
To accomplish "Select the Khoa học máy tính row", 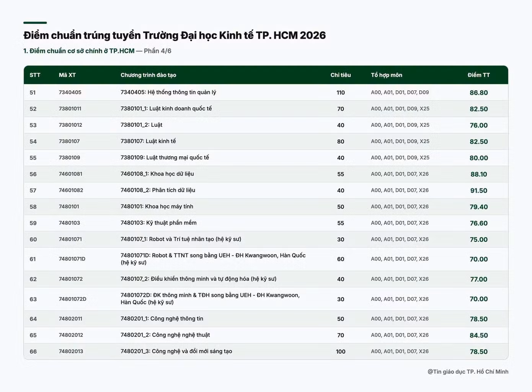I will [x=266, y=207].
